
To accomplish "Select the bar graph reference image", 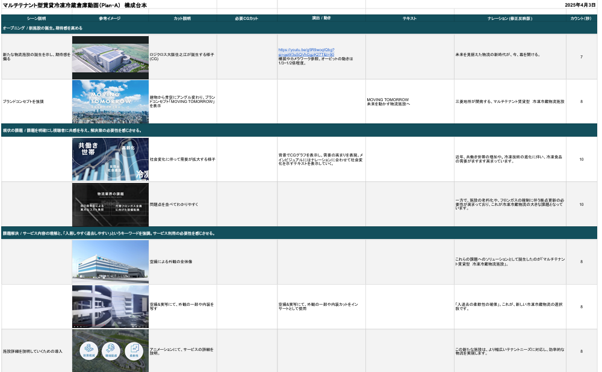I will pos(110,159).
